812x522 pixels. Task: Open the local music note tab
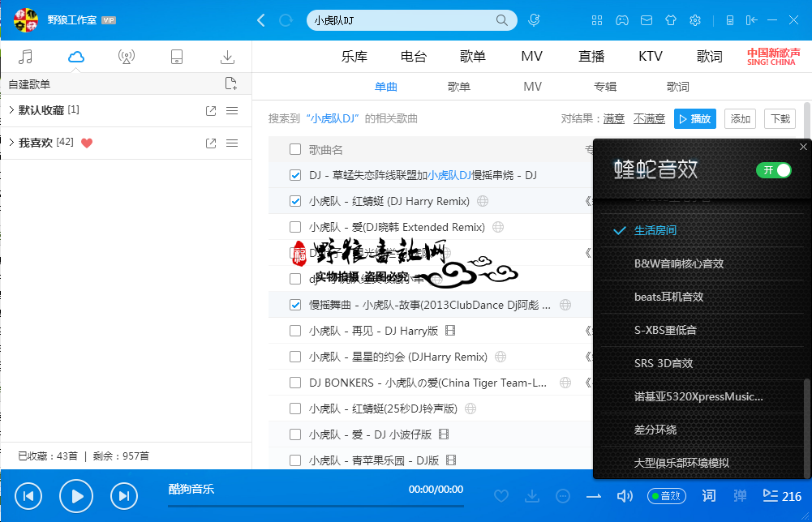coord(25,57)
